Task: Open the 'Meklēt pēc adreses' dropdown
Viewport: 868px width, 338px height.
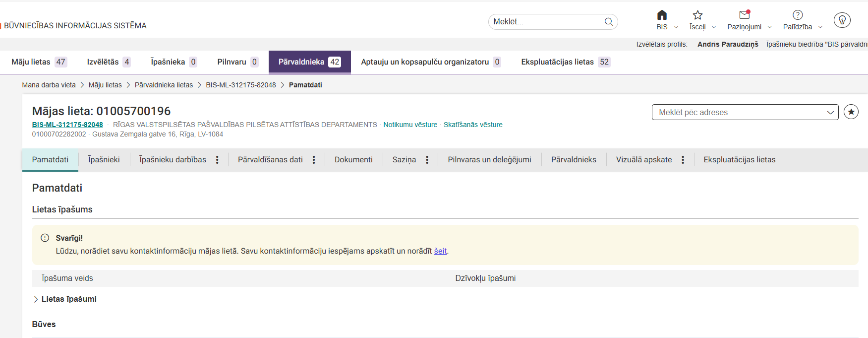Action: coord(745,112)
